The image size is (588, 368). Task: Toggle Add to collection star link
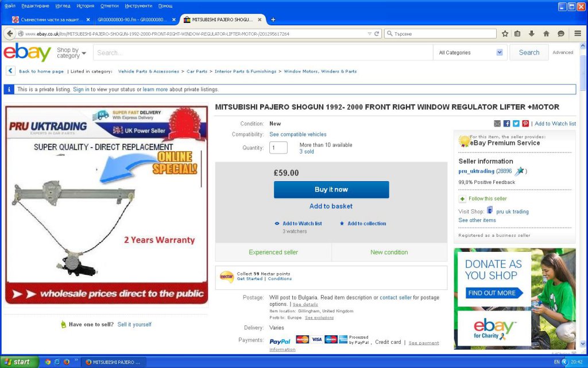click(363, 224)
